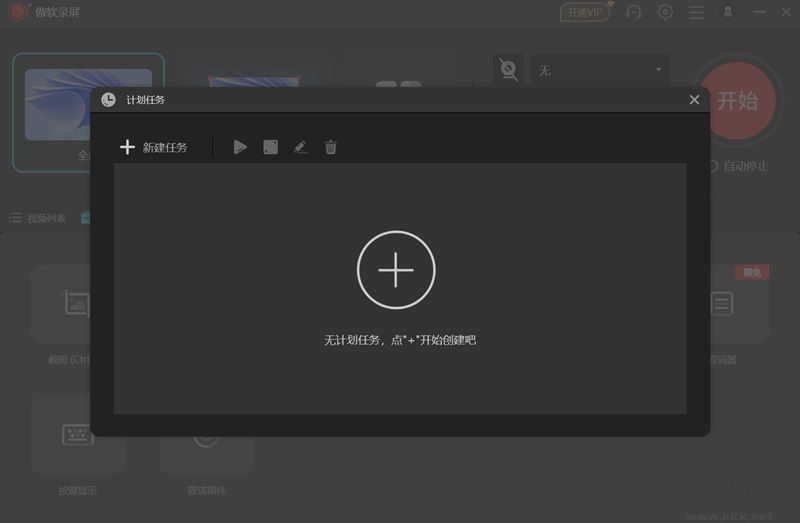
Task: Click the 计划任务 dialog title text
Action: point(145,100)
